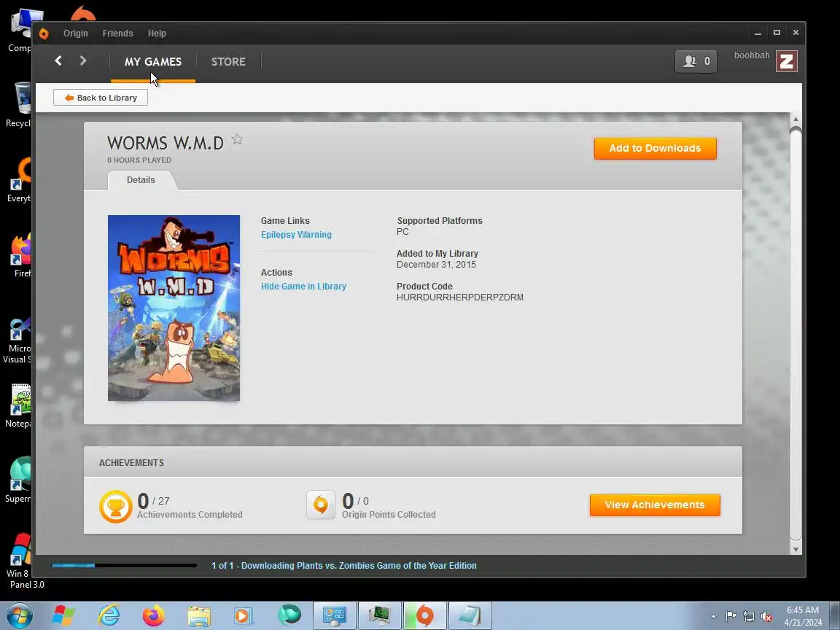
Task: Go back with the left arrow
Action: [x=58, y=61]
